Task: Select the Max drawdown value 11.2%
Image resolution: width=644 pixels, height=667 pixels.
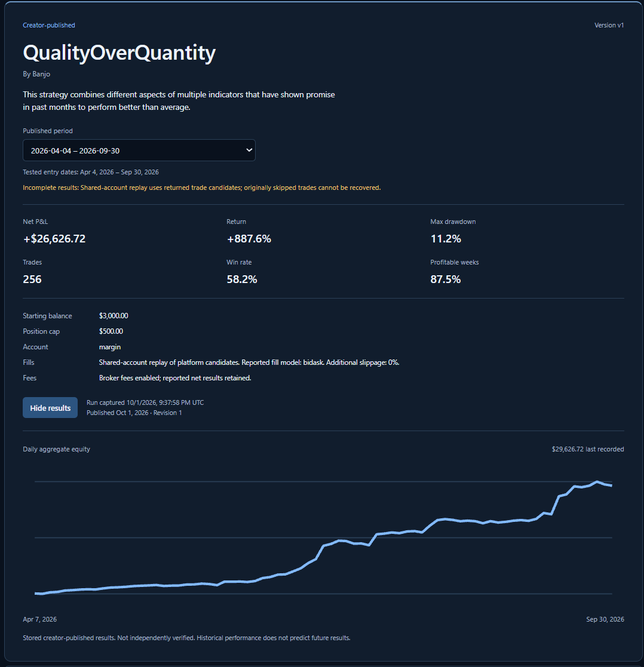Action: coord(446,239)
